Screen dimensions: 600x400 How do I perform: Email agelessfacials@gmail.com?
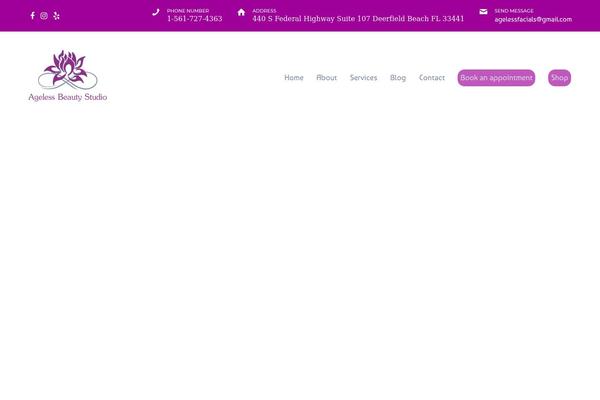coord(533,19)
